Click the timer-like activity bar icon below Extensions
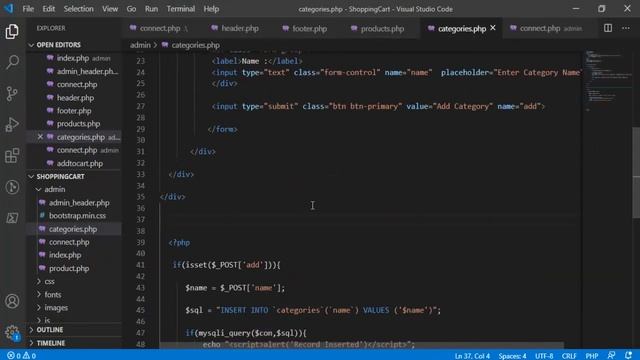Image resolution: width=640 pixels, height=360 pixels. pyautogui.click(x=12, y=187)
